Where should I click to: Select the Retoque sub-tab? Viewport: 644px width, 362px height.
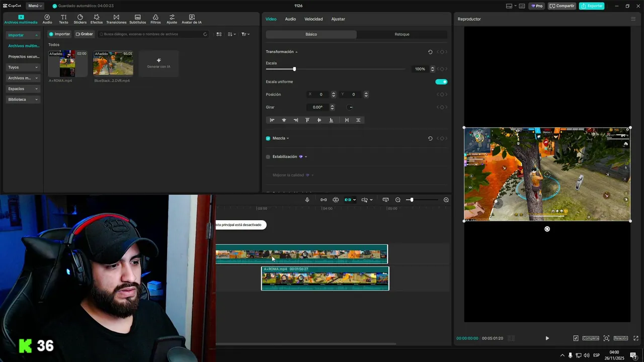point(402,34)
